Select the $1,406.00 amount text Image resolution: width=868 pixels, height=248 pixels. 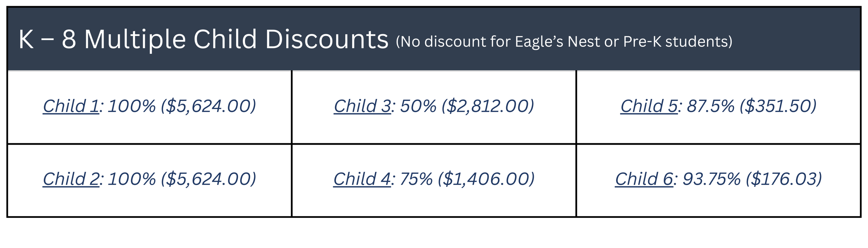click(x=486, y=179)
